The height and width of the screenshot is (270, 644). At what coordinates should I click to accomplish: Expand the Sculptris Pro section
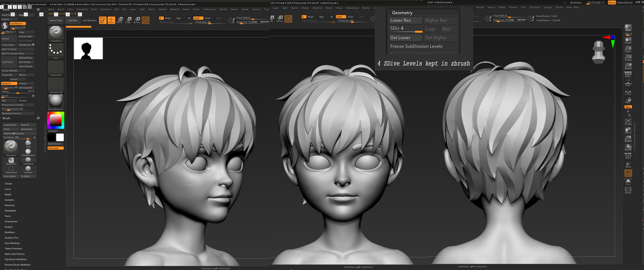click(12, 238)
